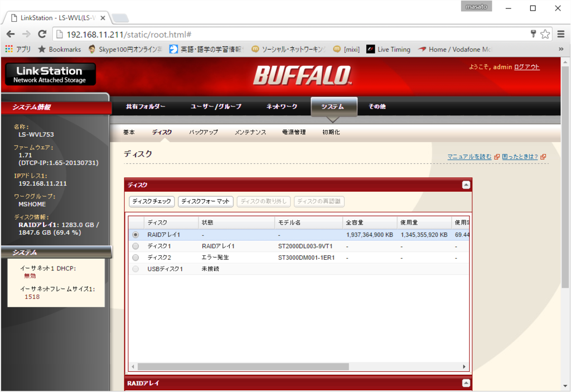The width and height of the screenshot is (571, 392).
Task: Click the システム sidebar section header
Action: 56,253
